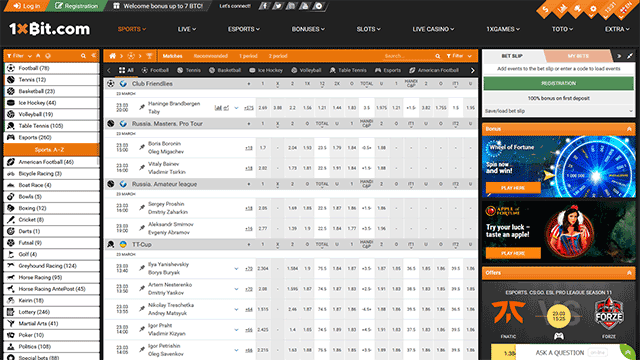Click the football icon in breadcrumb bar
The image size is (640, 360).
[x=131, y=56]
